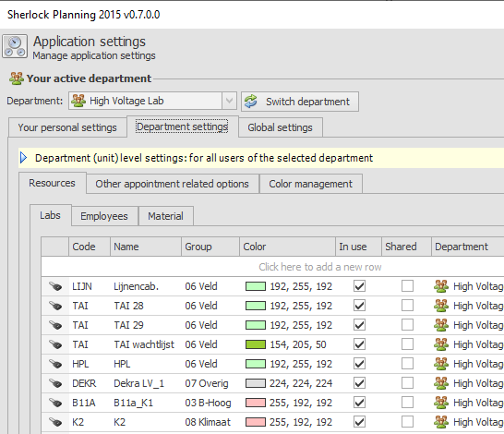Click the Department column header

[x=468, y=247]
